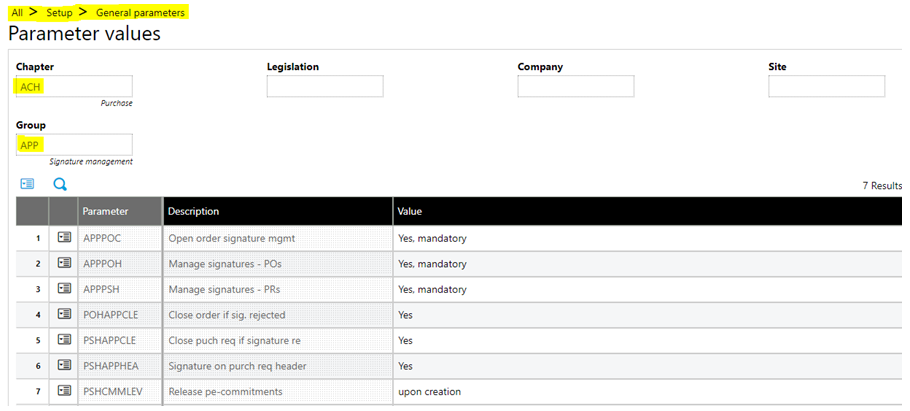This screenshot has height=411, width=910.
Task: Open the row action icon for PSHAPPCLE
Action: [63, 340]
